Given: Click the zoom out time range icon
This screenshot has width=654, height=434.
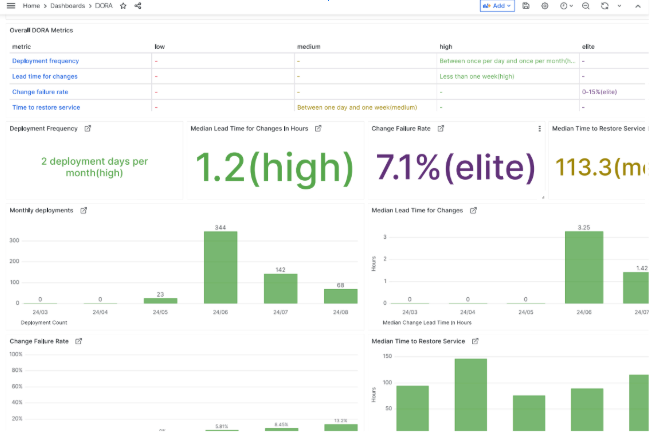Looking at the screenshot, I should [586, 6].
